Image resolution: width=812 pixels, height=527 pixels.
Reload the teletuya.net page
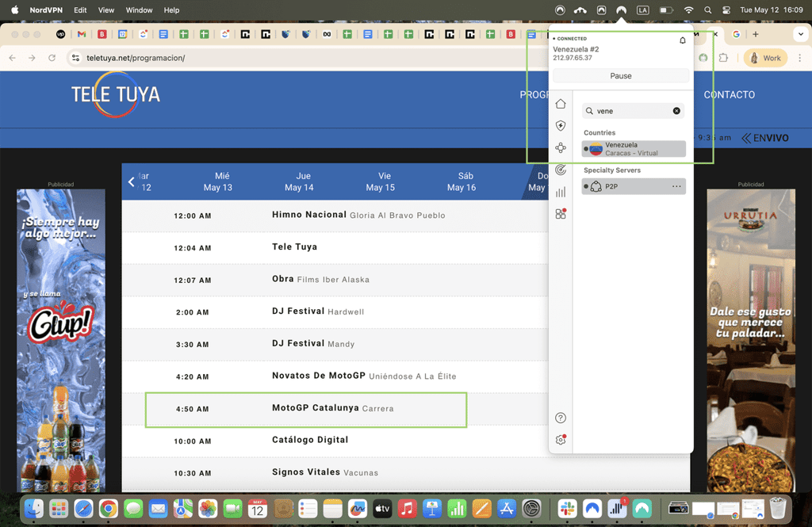tap(52, 58)
